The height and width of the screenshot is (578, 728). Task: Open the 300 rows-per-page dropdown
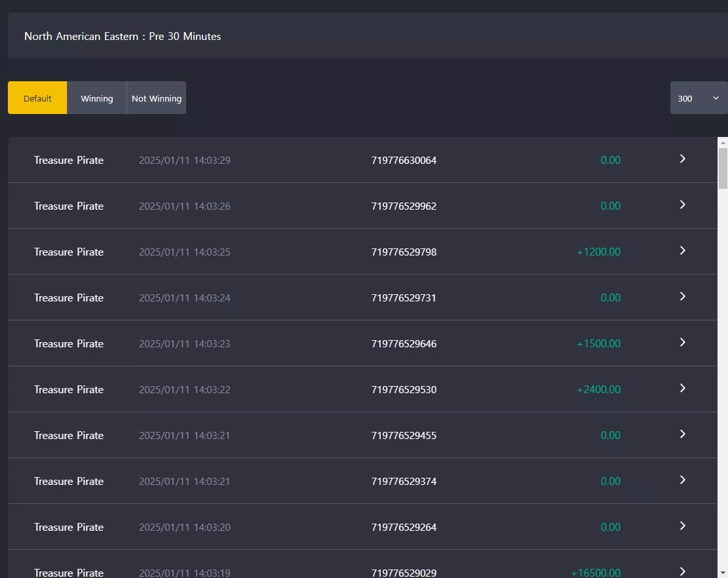click(x=699, y=98)
